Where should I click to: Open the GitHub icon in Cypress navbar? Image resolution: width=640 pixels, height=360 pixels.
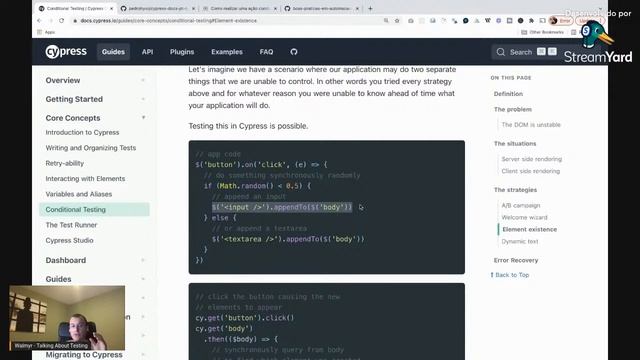coord(294,52)
